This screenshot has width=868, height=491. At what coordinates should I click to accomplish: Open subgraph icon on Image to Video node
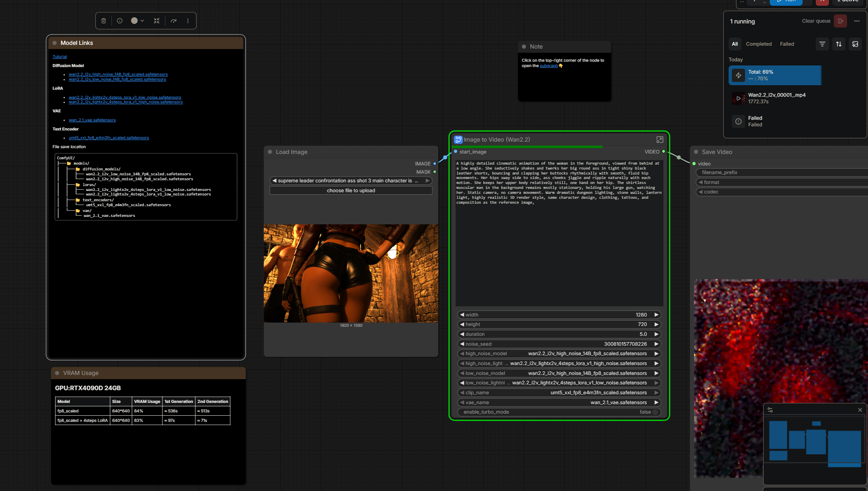coord(660,140)
